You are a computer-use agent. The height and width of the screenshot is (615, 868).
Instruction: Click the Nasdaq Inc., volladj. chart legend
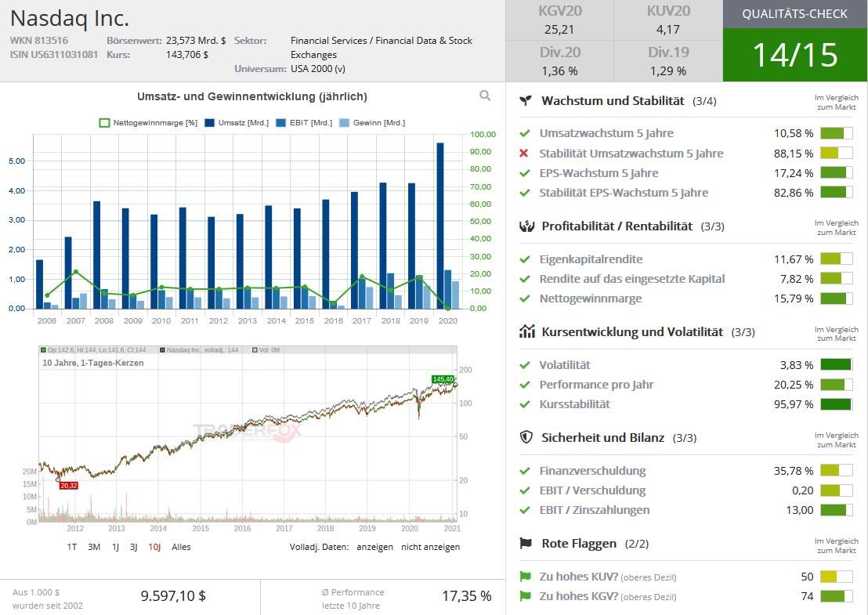[199, 350]
